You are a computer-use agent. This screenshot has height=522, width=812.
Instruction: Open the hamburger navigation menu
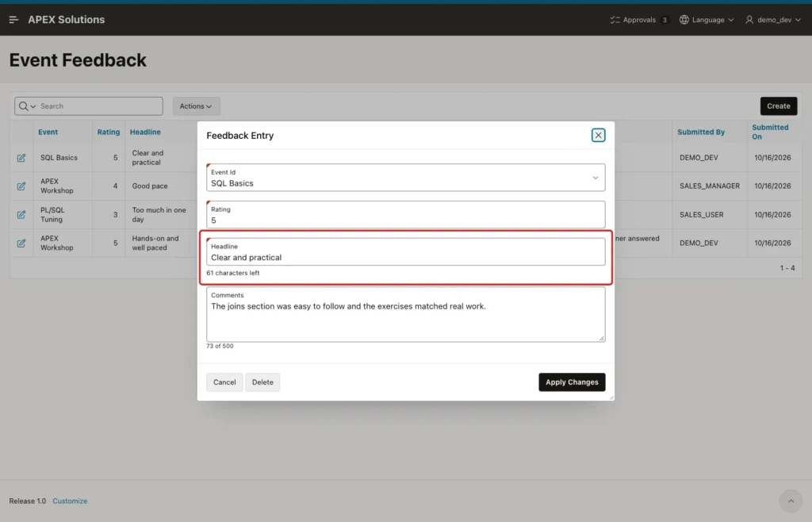[14, 20]
